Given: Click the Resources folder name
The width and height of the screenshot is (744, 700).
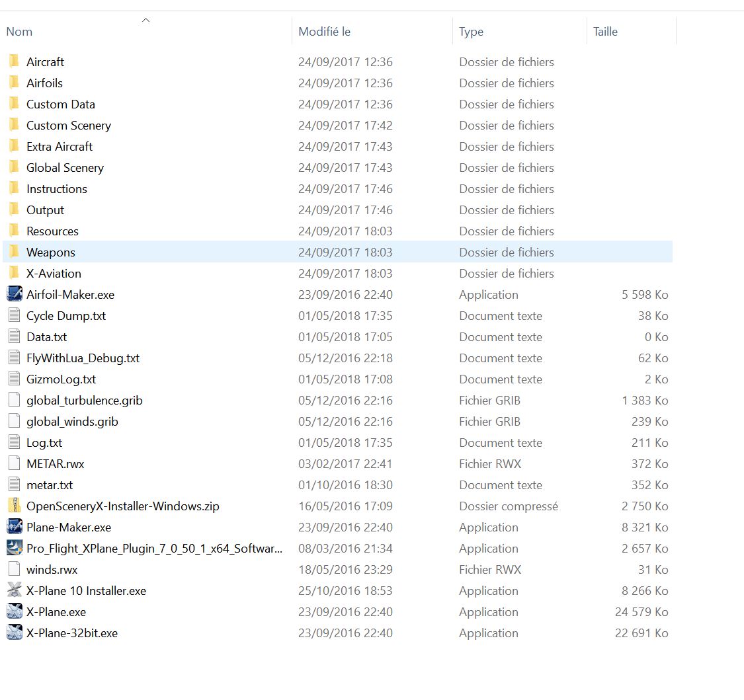Looking at the screenshot, I should [x=53, y=231].
